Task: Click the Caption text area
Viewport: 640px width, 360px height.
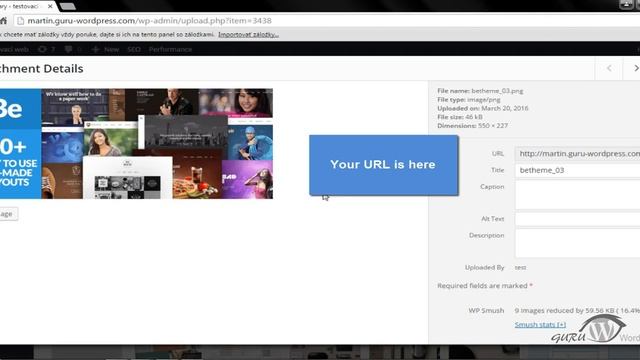Action: [578, 195]
